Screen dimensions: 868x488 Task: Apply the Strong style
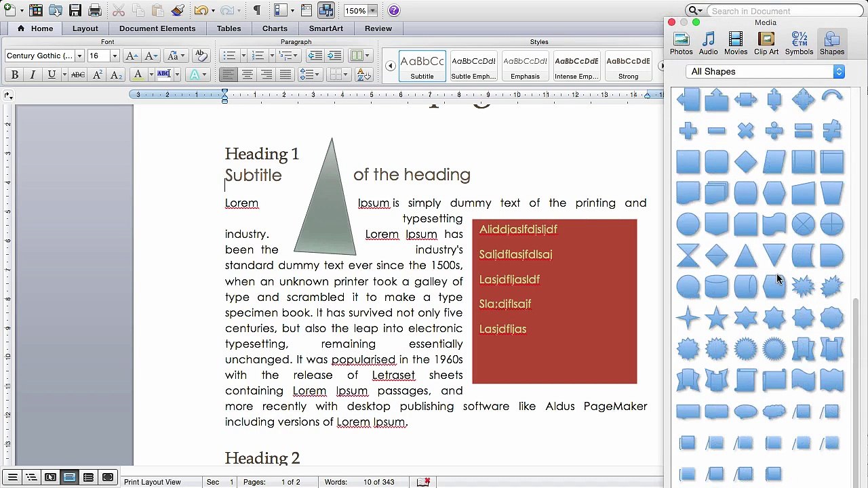tap(628, 66)
